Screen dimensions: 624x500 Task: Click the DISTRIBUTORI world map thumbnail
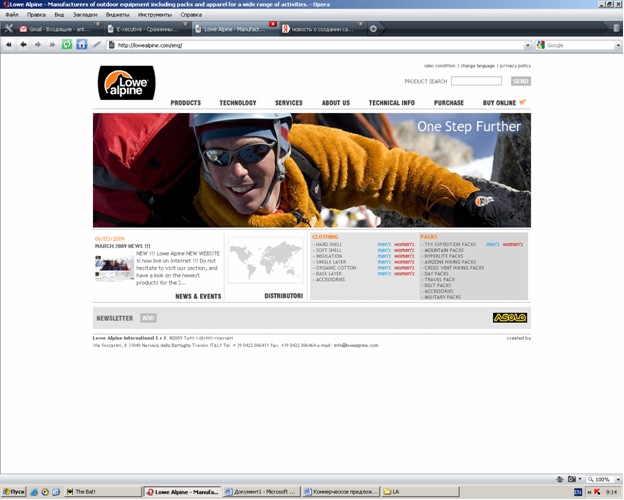point(266,260)
